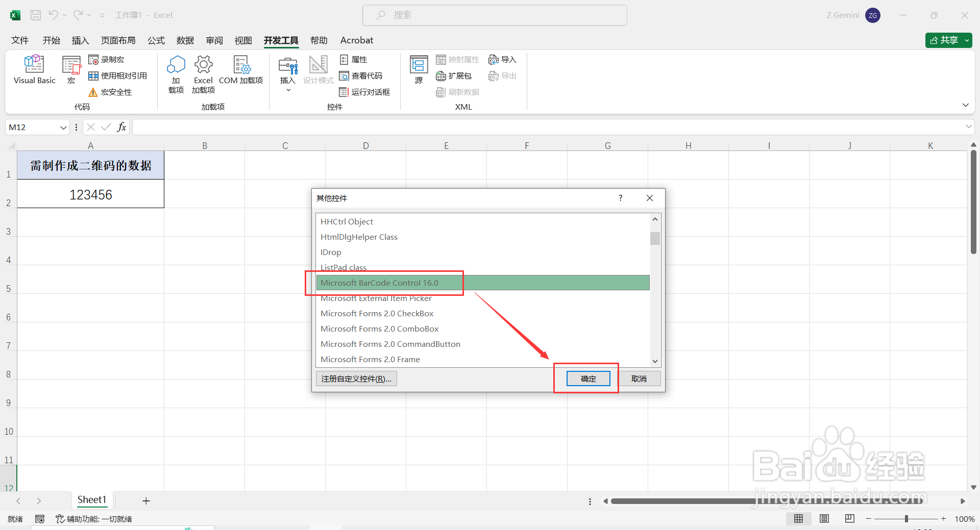
Task: Switch to the Page Layout (页面布局) tab
Action: tap(118, 40)
